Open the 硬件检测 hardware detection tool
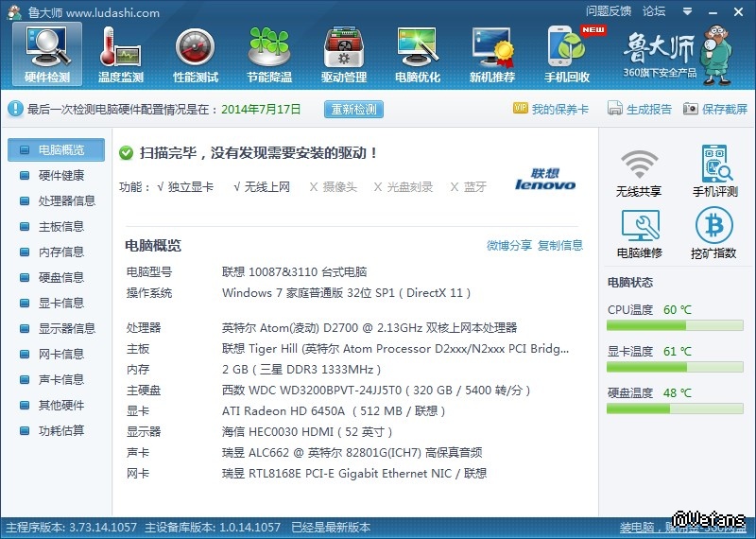The image size is (756, 539). (47, 55)
